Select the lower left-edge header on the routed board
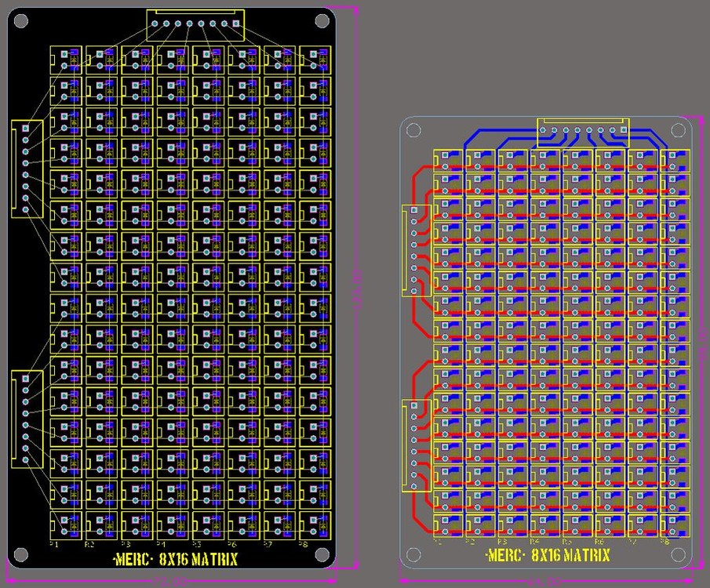This screenshot has height=588, width=710. coord(416,445)
